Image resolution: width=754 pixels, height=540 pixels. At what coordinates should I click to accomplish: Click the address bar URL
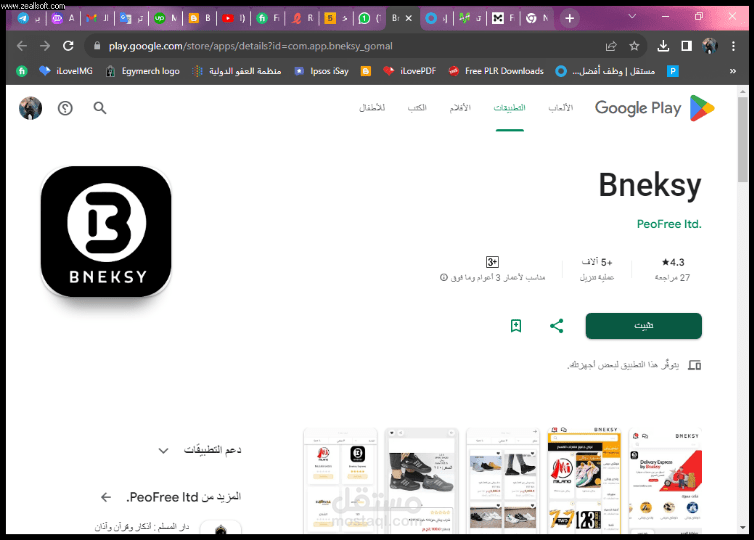coord(250,46)
